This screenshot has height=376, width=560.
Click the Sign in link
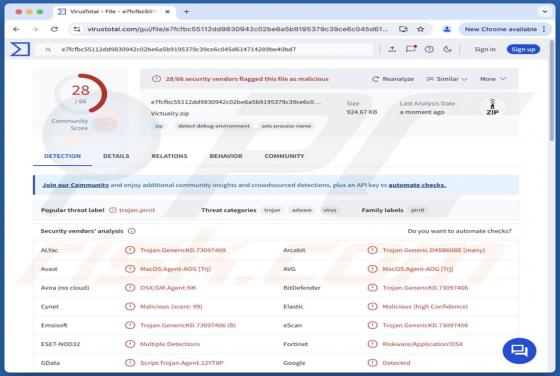[485, 49]
